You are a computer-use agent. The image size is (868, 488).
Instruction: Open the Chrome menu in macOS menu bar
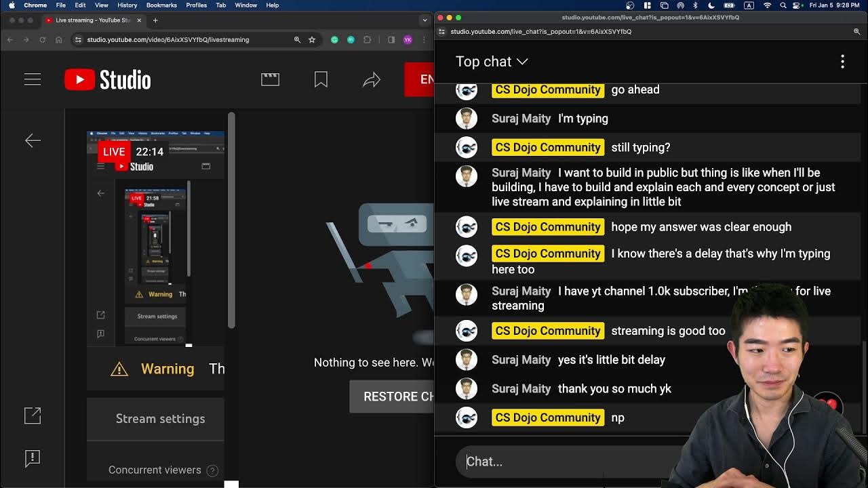[35, 5]
